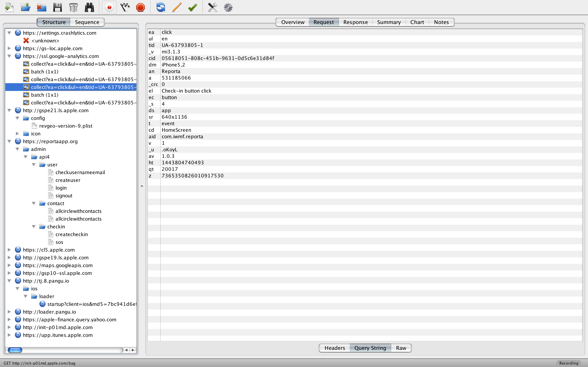The width and height of the screenshot is (588, 367).
Task: Open settings with the gear icon
Action: [228, 7]
